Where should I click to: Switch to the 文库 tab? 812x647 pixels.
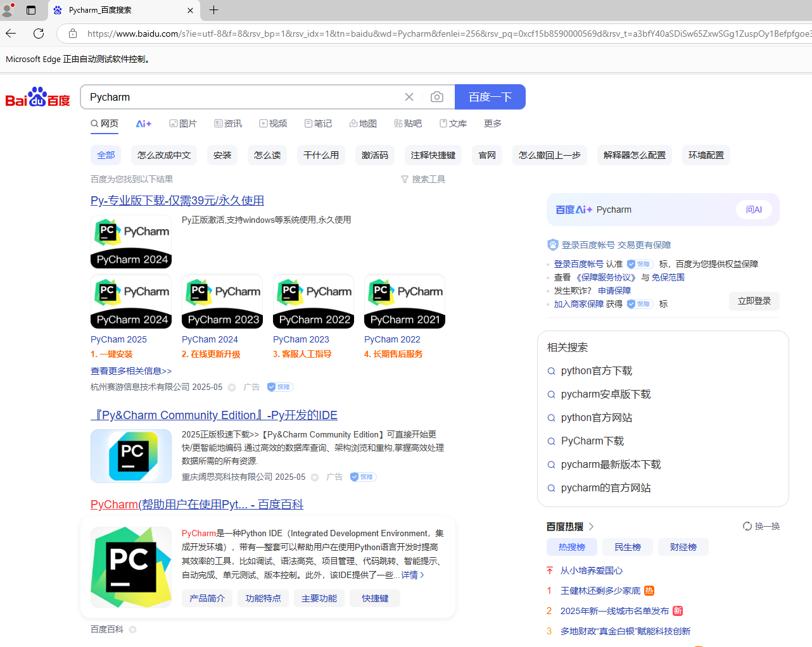pyautogui.click(x=453, y=123)
